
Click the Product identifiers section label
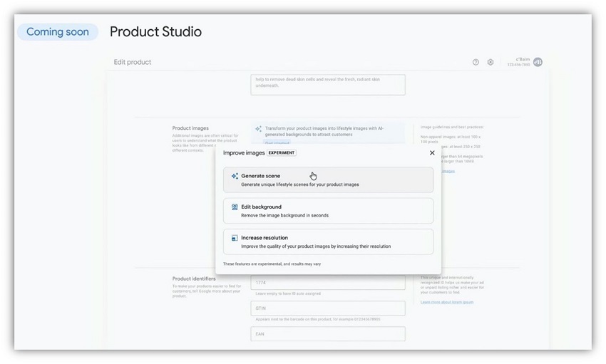pyautogui.click(x=194, y=279)
